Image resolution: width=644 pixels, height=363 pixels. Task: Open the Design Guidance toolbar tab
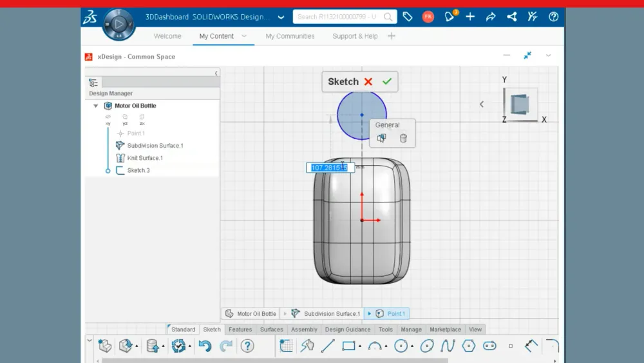pyautogui.click(x=348, y=329)
